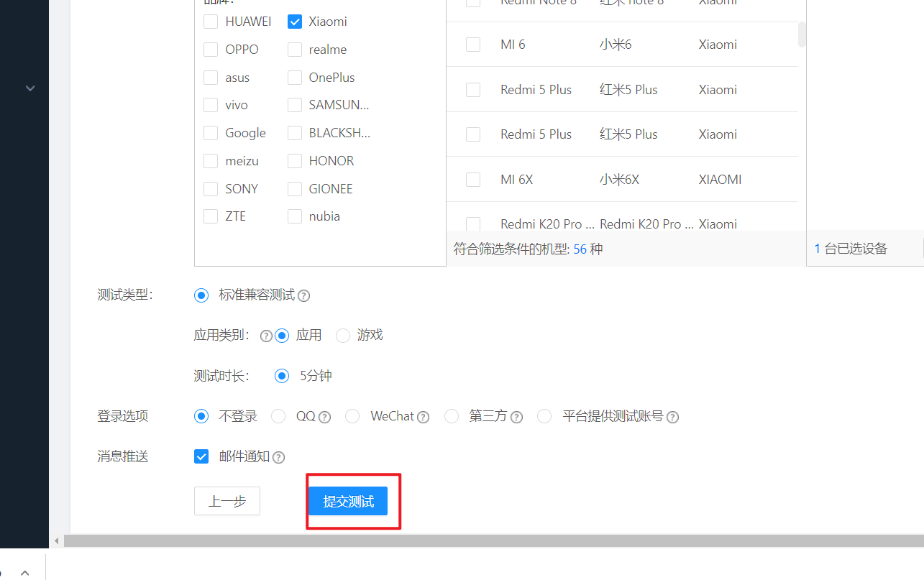Click help icon after 平台提供测试账号

pos(672,417)
